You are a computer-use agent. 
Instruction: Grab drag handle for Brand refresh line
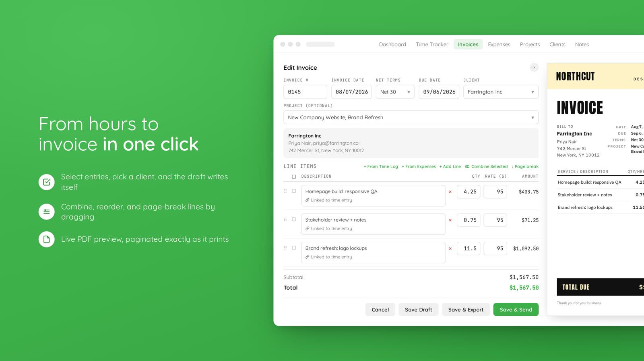(285, 248)
